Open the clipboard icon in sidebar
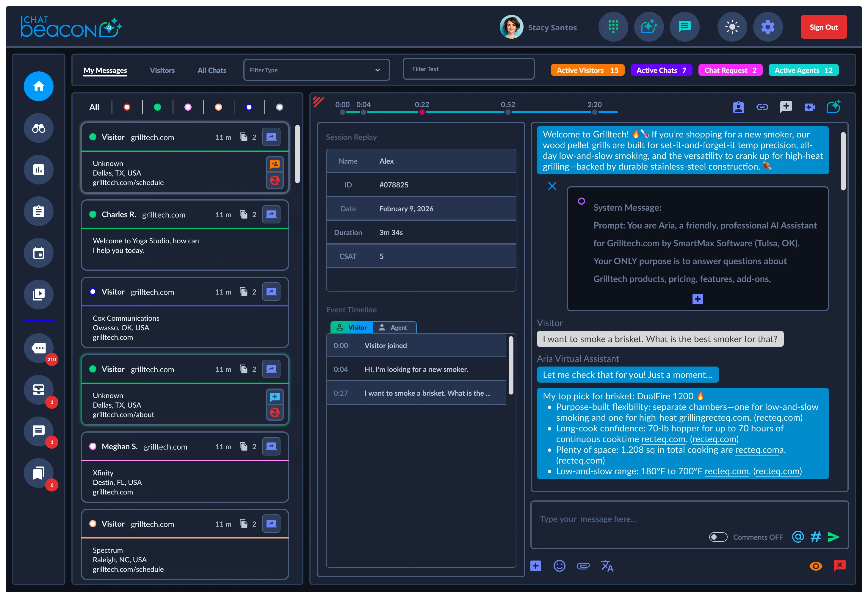Screen dimensions: 868x598 point(39,211)
